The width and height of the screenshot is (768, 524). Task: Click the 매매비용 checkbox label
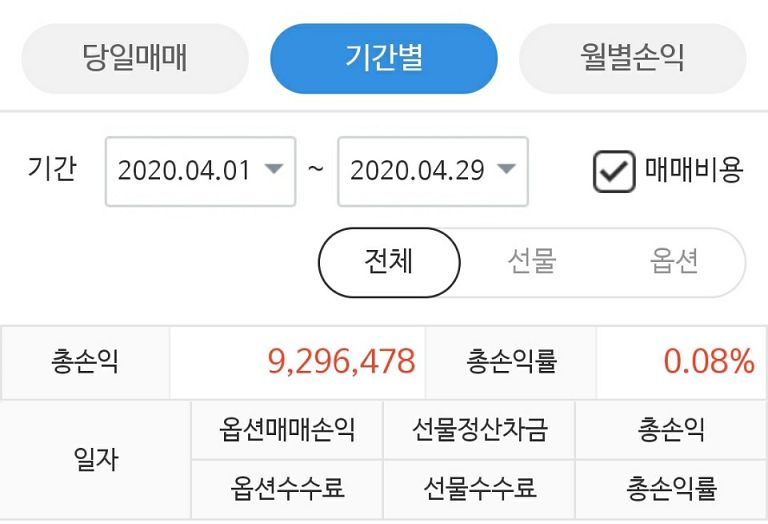tap(693, 170)
